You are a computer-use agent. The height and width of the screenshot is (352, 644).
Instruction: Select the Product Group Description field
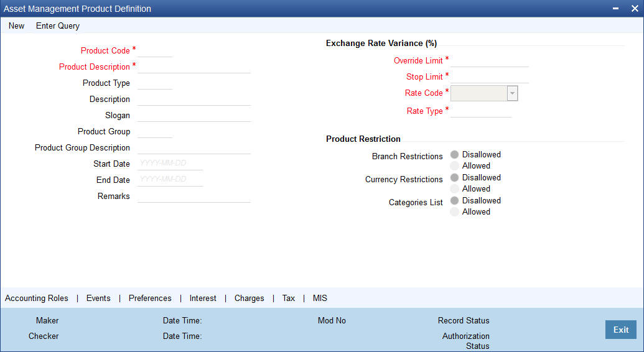[x=194, y=147]
